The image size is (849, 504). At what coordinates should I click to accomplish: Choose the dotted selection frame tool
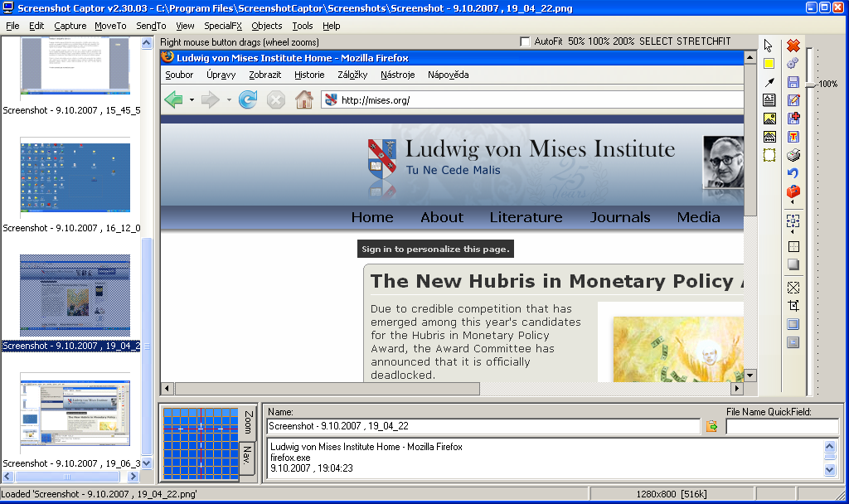pos(769,155)
